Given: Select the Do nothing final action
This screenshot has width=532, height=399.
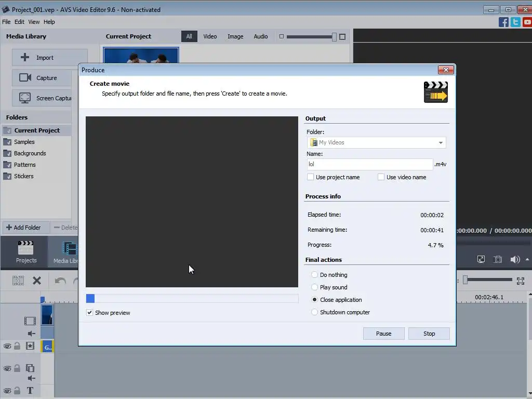Looking at the screenshot, I should (x=314, y=274).
